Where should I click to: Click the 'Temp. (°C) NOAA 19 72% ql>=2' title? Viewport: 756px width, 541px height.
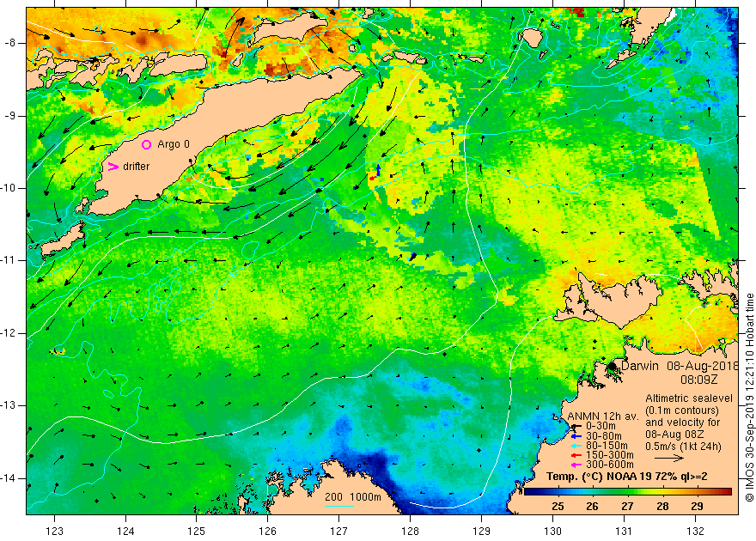coord(627,477)
